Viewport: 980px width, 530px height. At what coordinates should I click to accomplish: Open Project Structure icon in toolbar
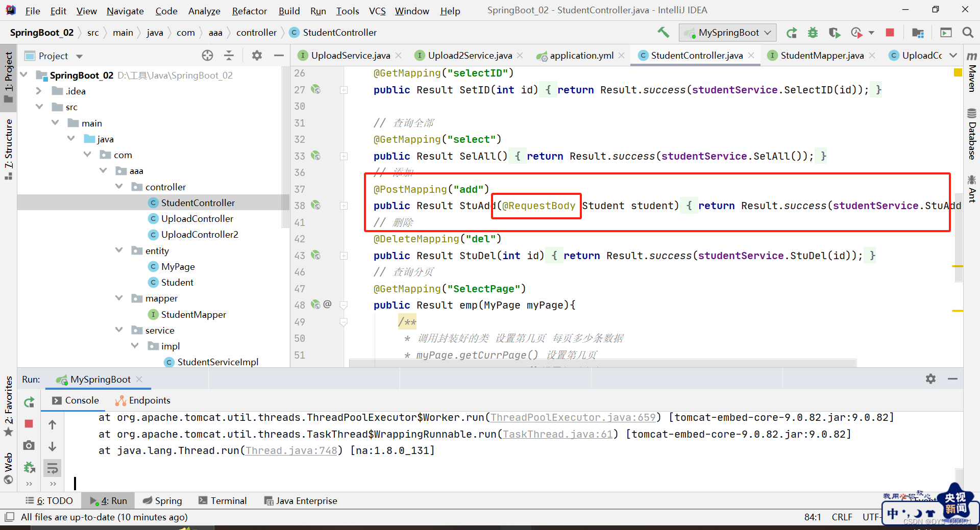tap(918, 33)
